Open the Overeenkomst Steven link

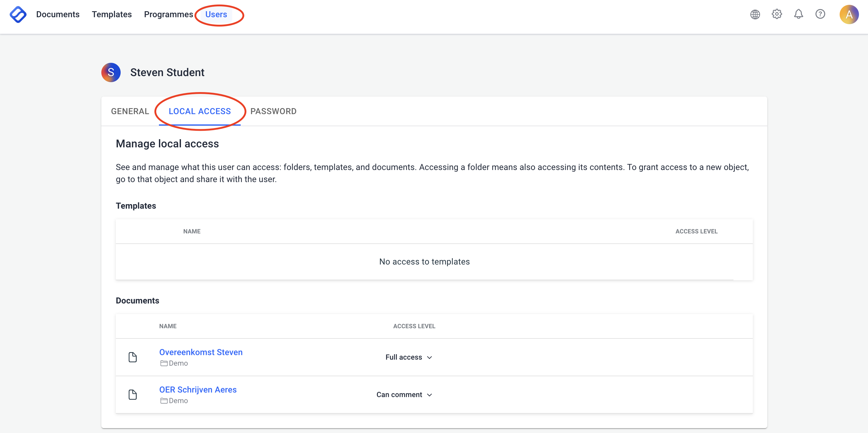[201, 352]
